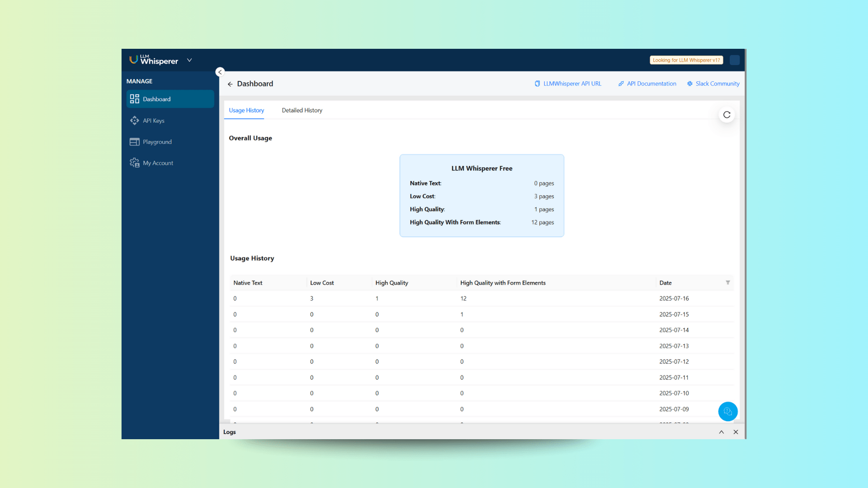
Task: Open the workspace dropdown beside the logo
Action: pos(189,60)
